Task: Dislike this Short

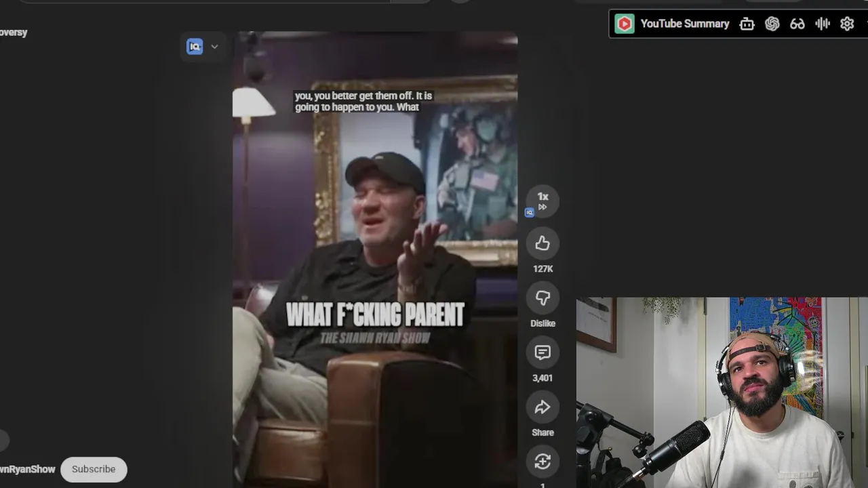Action: tap(542, 298)
